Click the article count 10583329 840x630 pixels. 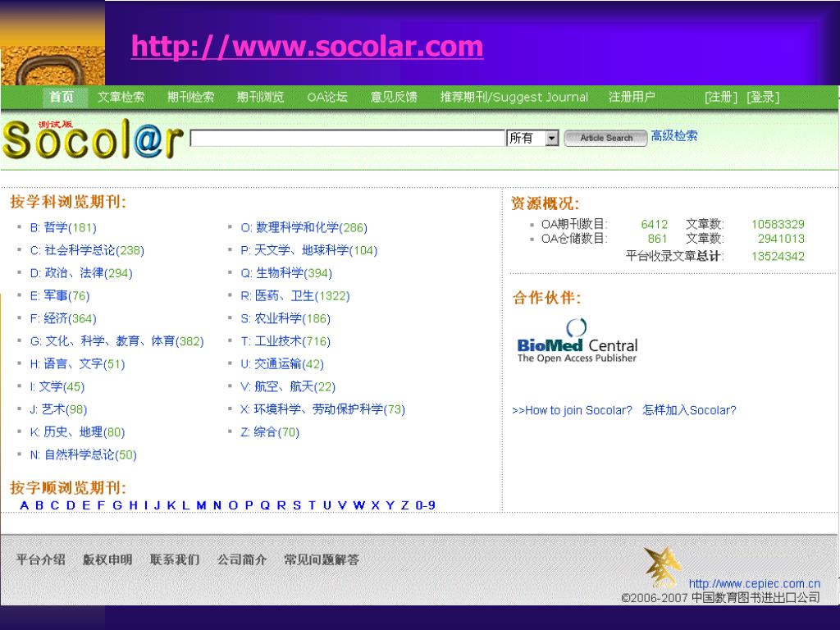pyautogui.click(x=778, y=225)
